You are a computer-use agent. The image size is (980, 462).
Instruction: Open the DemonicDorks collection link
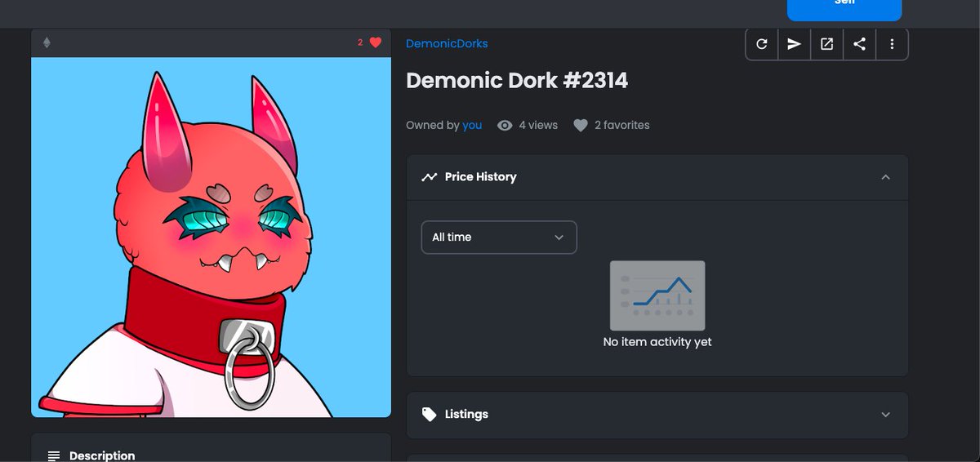447,43
